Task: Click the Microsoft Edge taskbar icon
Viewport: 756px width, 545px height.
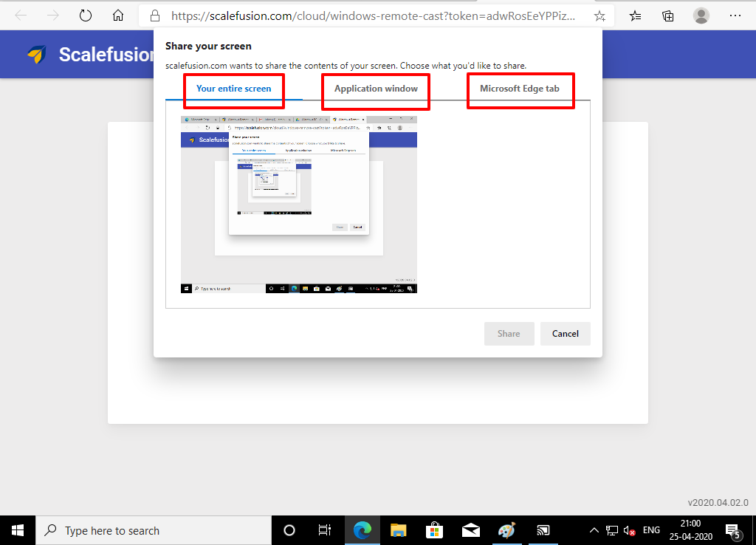Action: pos(362,530)
